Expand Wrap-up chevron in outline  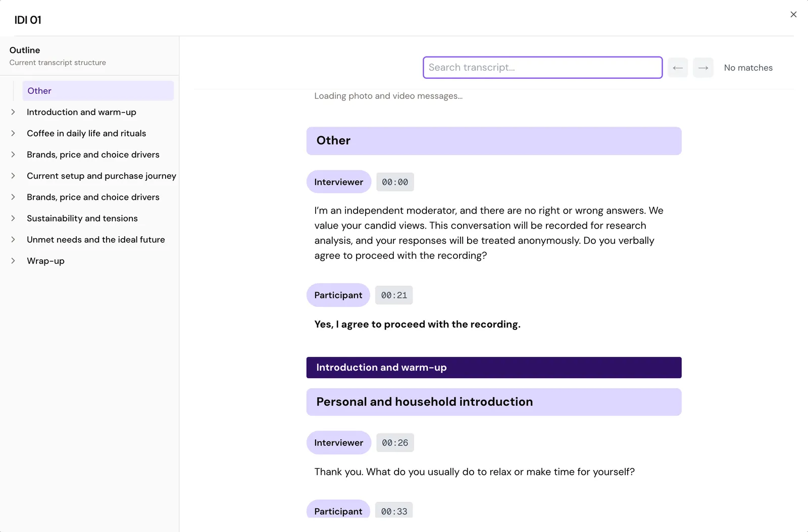(13, 260)
